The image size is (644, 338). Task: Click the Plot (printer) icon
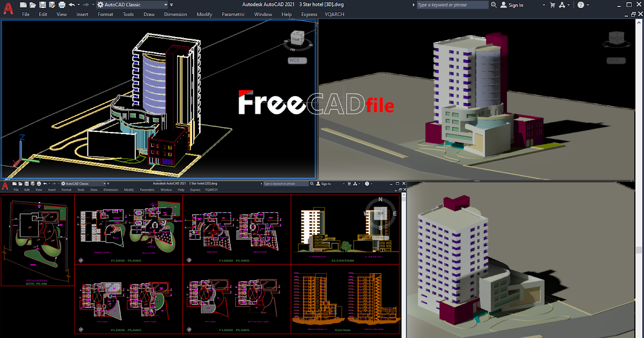coord(61,4)
